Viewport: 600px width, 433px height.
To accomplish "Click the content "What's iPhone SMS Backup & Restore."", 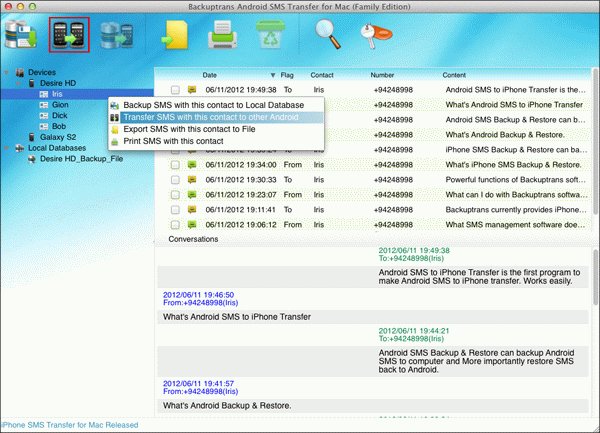I will click(513, 165).
